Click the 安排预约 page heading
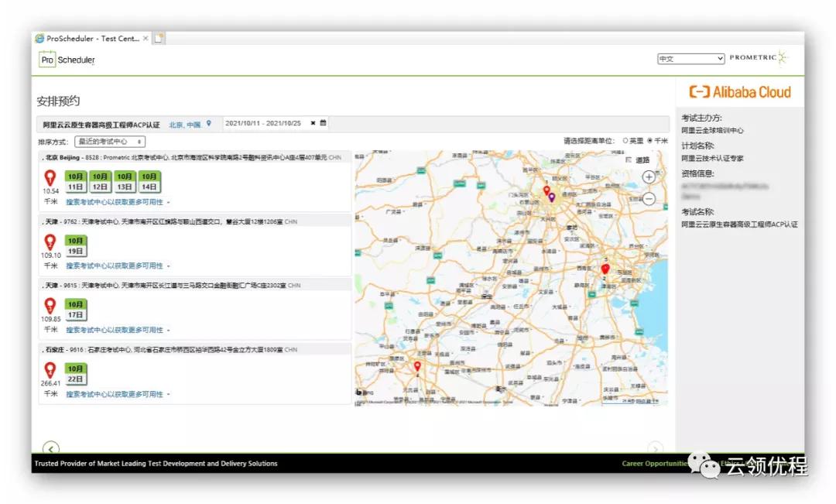 point(58,101)
